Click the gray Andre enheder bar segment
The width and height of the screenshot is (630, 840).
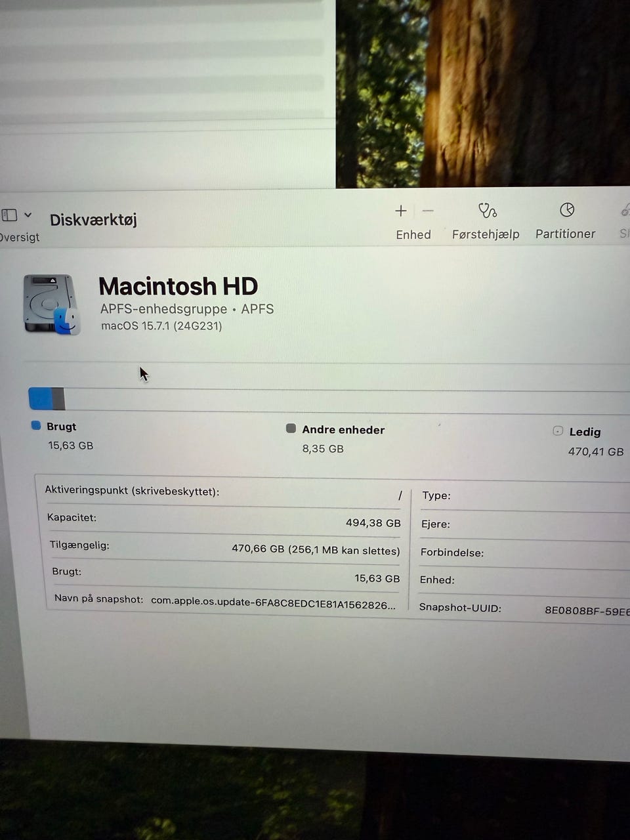click(x=58, y=399)
